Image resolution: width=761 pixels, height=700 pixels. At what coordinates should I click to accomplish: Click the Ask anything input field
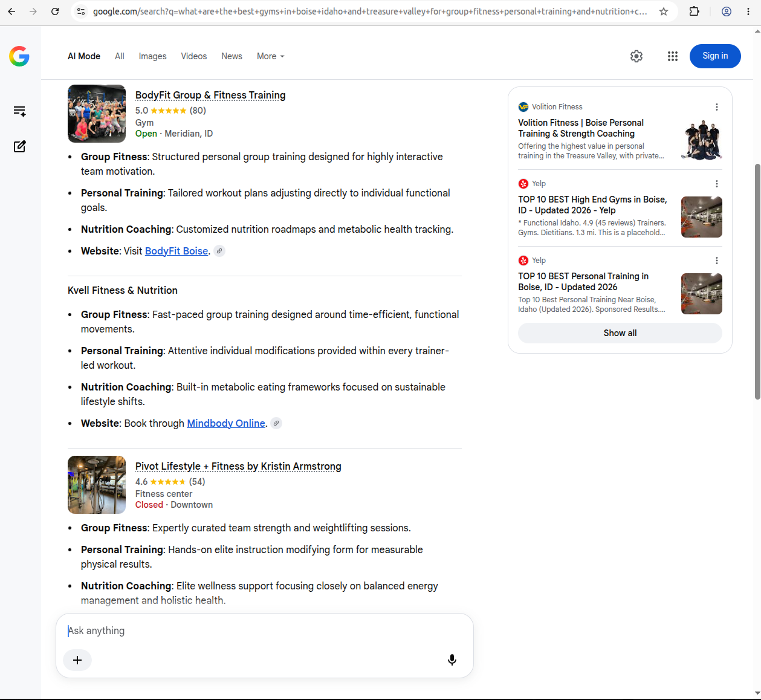point(265,630)
